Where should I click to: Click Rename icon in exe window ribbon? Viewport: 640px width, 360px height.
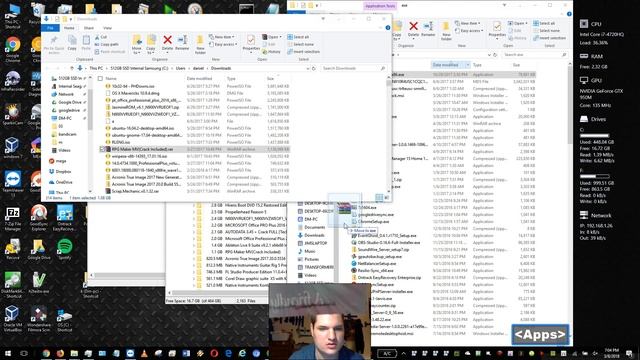pyautogui.click(x=428, y=29)
